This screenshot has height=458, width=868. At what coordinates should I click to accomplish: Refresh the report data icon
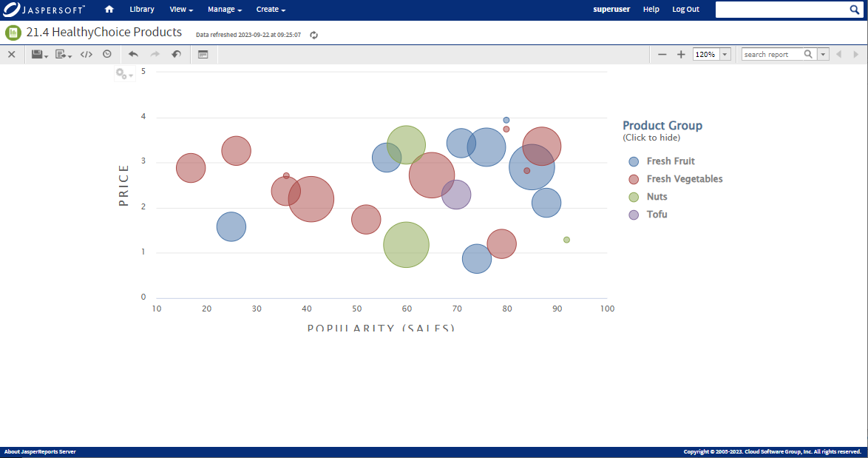tap(314, 35)
